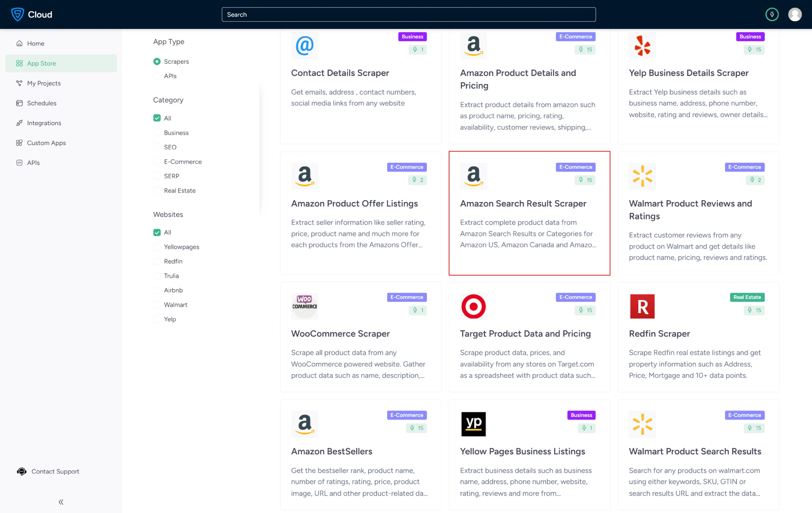812x513 pixels.
Task: Click Walmart spark on Product Search Results card
Action: tap(642, 424)
